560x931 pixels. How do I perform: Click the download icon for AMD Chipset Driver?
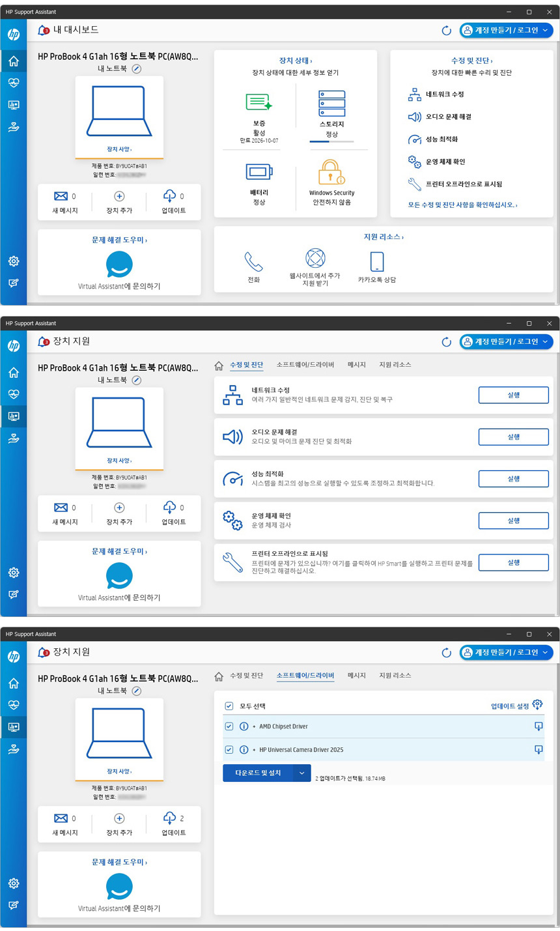tap(538, 726)
